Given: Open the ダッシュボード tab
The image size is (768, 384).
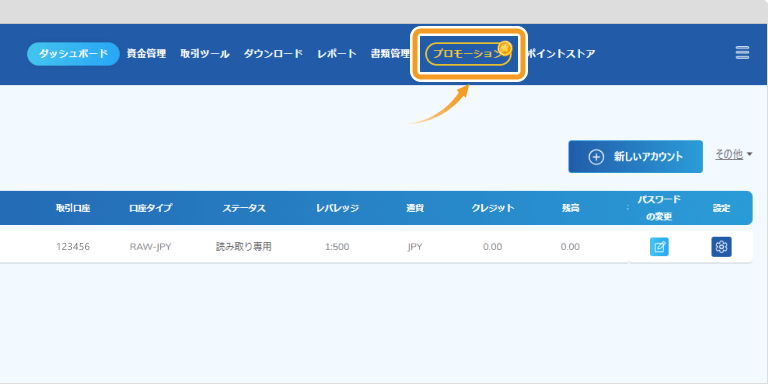Looking at the screenshot, I should click(73, 54).
